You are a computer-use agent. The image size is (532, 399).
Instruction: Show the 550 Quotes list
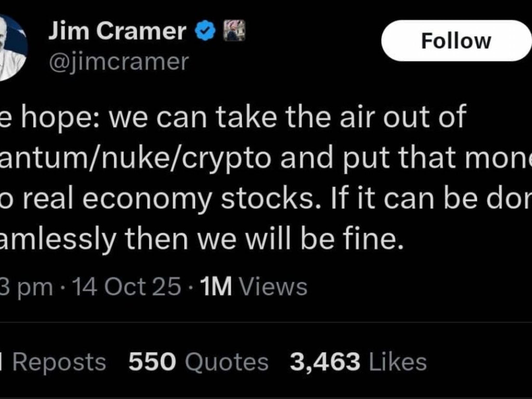point(198,362)
